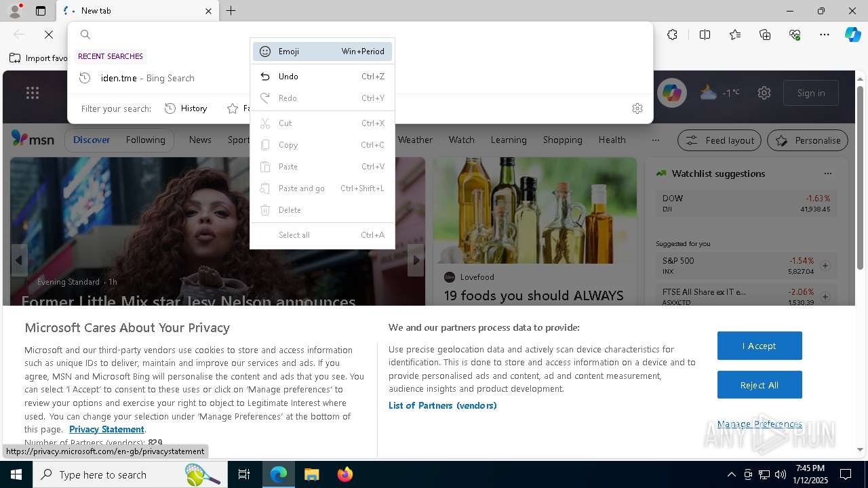Choose Paste in the context menu
This screenshot has width=868, height=488.
point(322,167)
